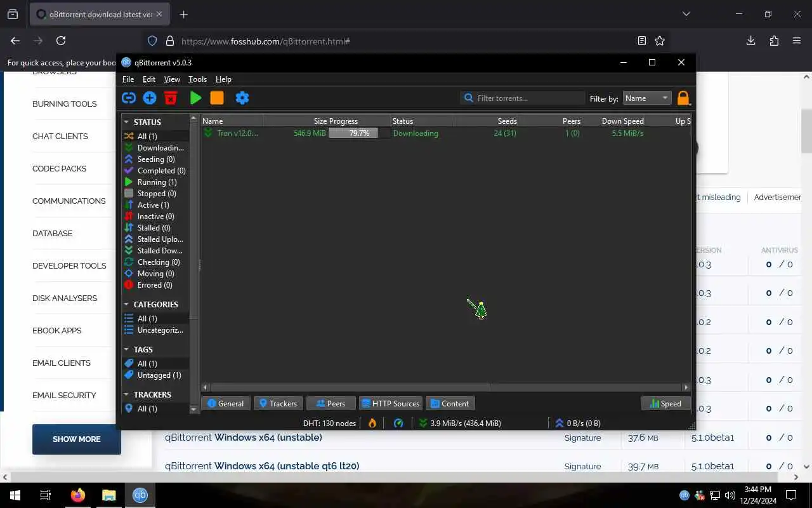The image size is (812, 508).
Task: Toggle alternative speed limits speedometer icon
Action: (x=398, y=423)
